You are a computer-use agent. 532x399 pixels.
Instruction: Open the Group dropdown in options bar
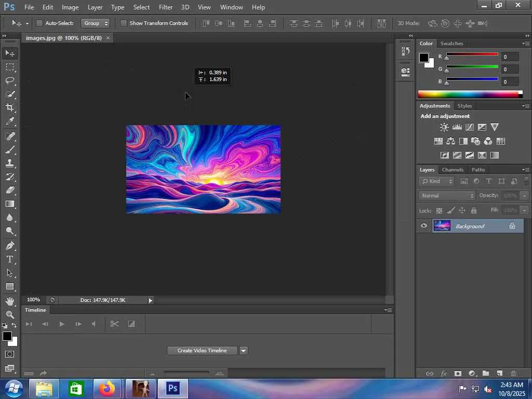pos(96,23)
